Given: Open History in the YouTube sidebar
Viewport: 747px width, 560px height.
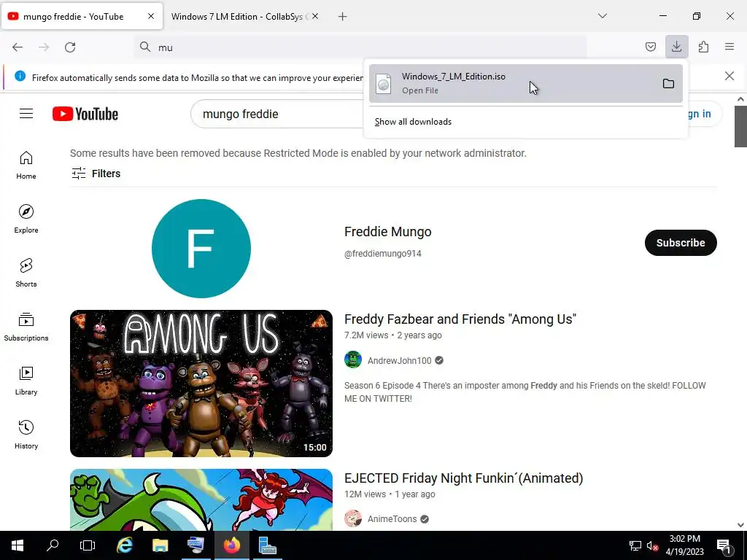Looking at the screenshot, I should pyautogui.click(x=26, y=435).
